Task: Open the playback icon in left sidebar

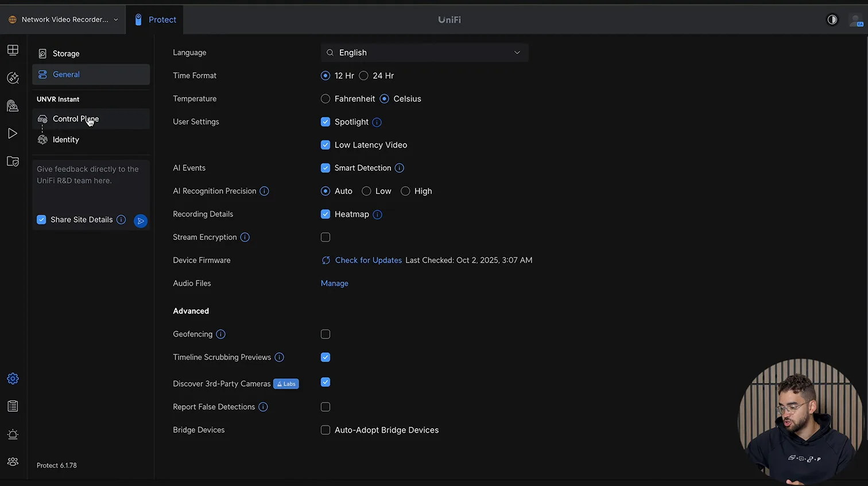Action: pos(13,134)
